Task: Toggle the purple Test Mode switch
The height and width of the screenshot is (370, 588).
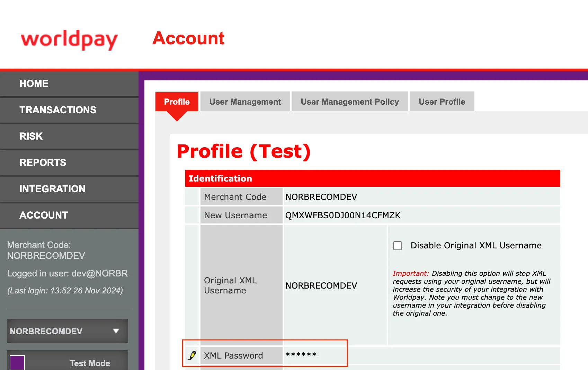Action: point(17,362)
